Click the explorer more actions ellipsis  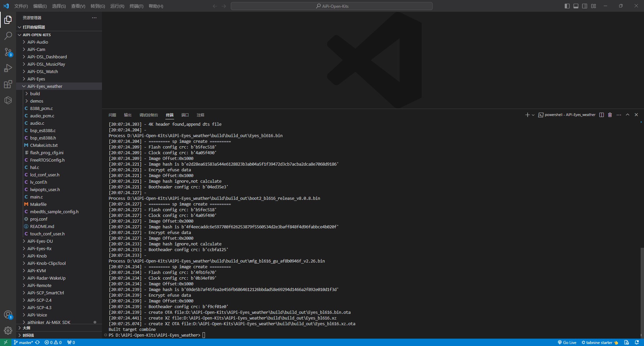94,18
